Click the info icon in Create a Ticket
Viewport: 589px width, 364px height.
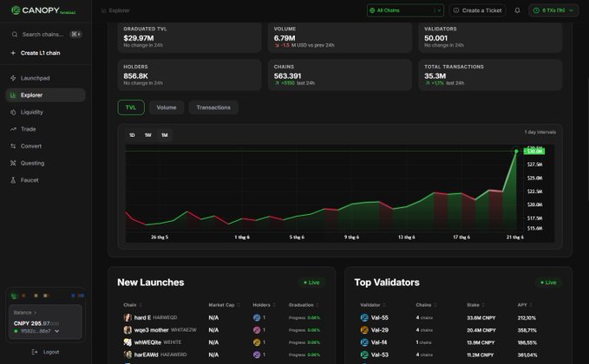[x=456, y=10]
